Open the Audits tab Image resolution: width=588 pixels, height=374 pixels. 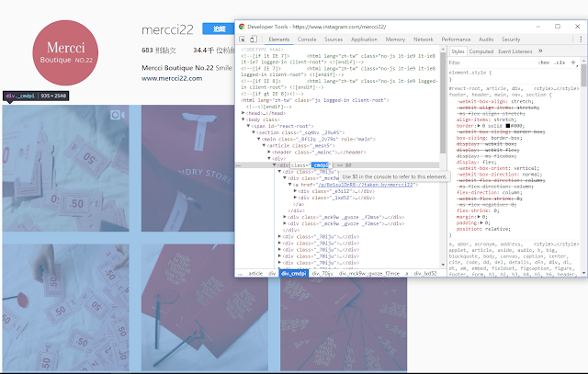pyautogui.click(x=486, y=40)
